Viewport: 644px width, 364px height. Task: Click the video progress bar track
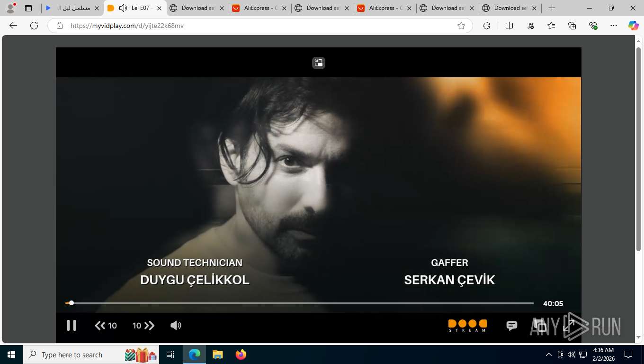click(299, 303)
